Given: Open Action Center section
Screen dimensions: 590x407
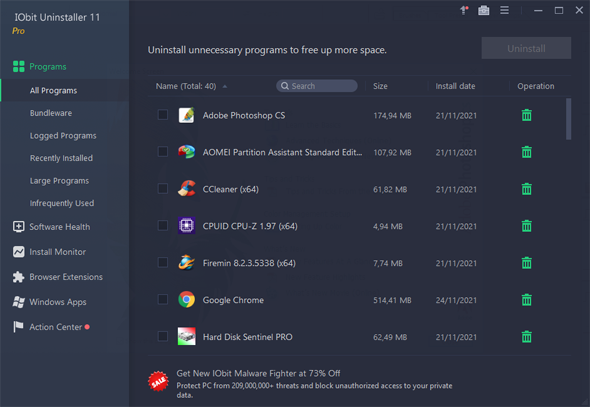Looking at the screenshot, I should coord(51,327).
